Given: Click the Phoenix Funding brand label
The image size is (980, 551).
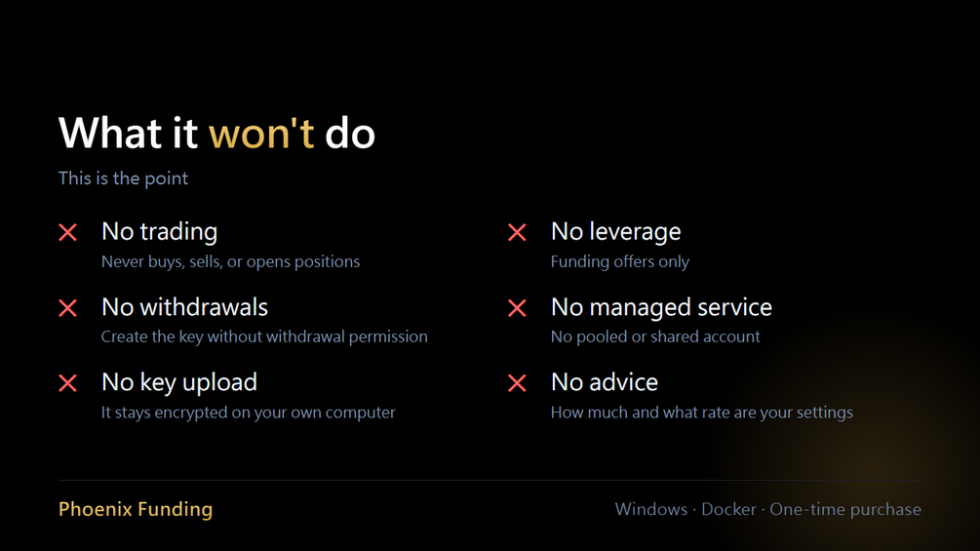Looking at the screenshot, I should (x=136, y=509).
